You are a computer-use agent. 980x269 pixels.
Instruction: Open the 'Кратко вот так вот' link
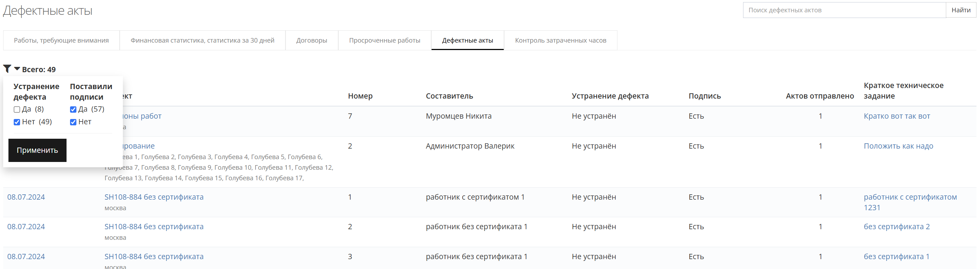pos(896,116)
